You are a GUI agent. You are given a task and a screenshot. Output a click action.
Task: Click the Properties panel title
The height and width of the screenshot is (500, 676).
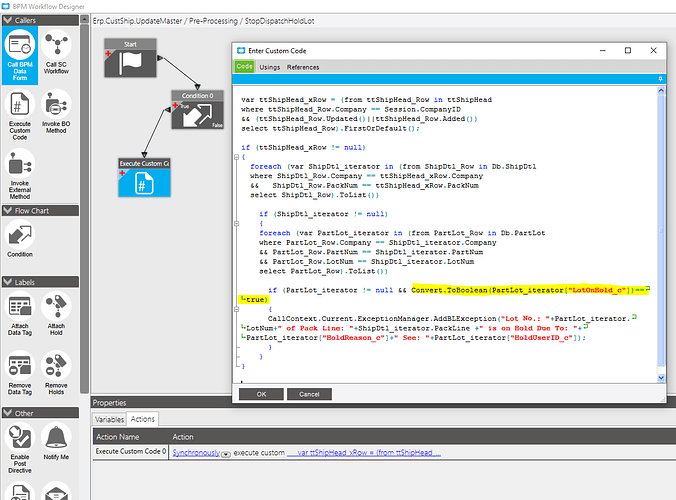(110, 403)
